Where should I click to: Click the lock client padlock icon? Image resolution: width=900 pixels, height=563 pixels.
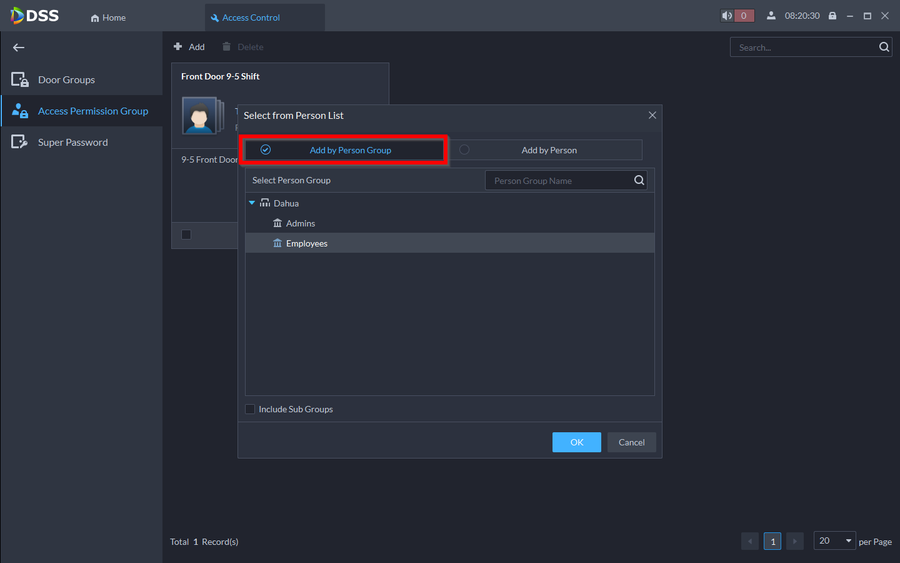832,15
